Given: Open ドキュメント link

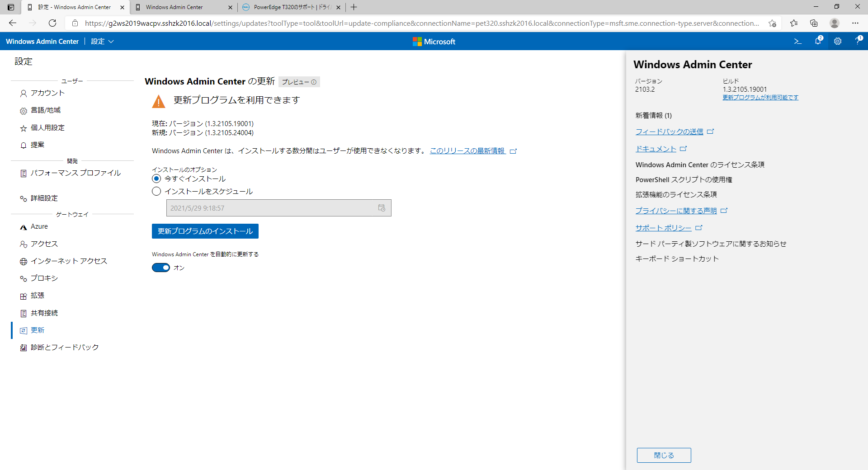Looking at the screenshot, I should pos(656,149).
